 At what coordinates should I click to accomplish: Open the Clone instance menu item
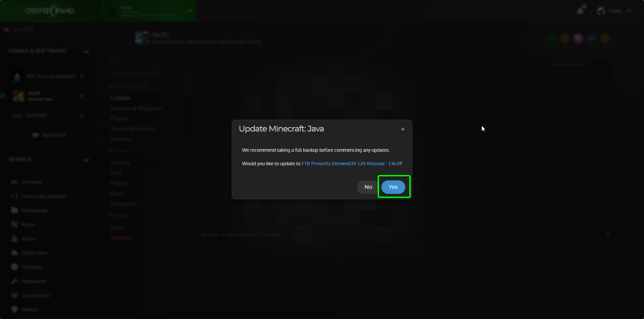118,228
